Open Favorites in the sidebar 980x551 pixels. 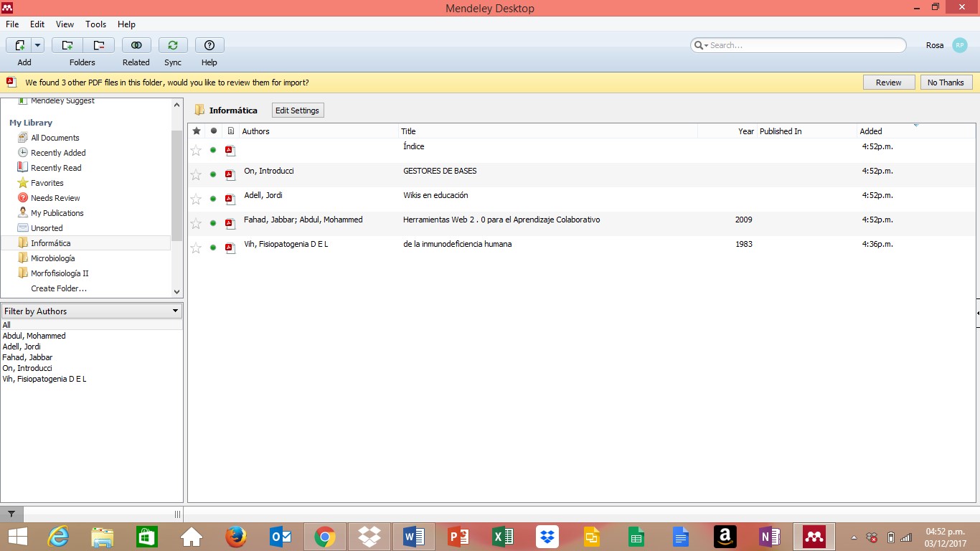point(47,183)
